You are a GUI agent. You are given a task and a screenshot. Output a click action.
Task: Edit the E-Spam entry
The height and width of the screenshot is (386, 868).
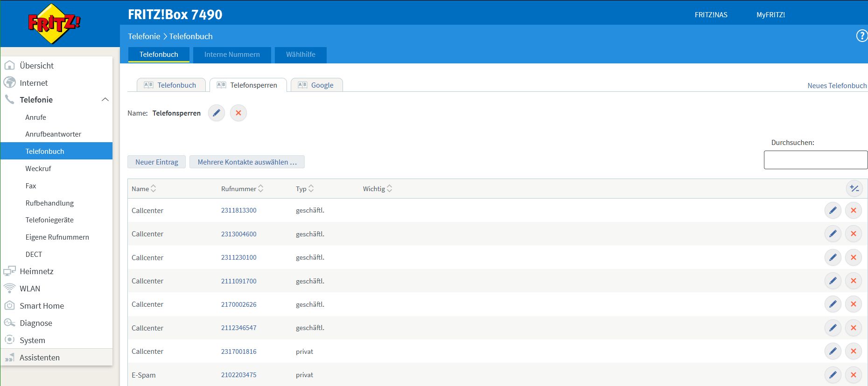(x=833, y=374)
